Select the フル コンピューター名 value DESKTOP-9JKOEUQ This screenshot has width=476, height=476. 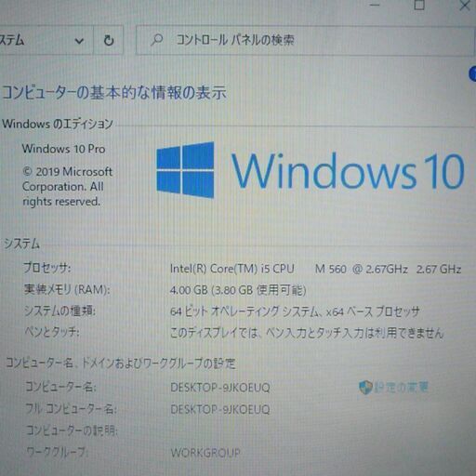220,409
